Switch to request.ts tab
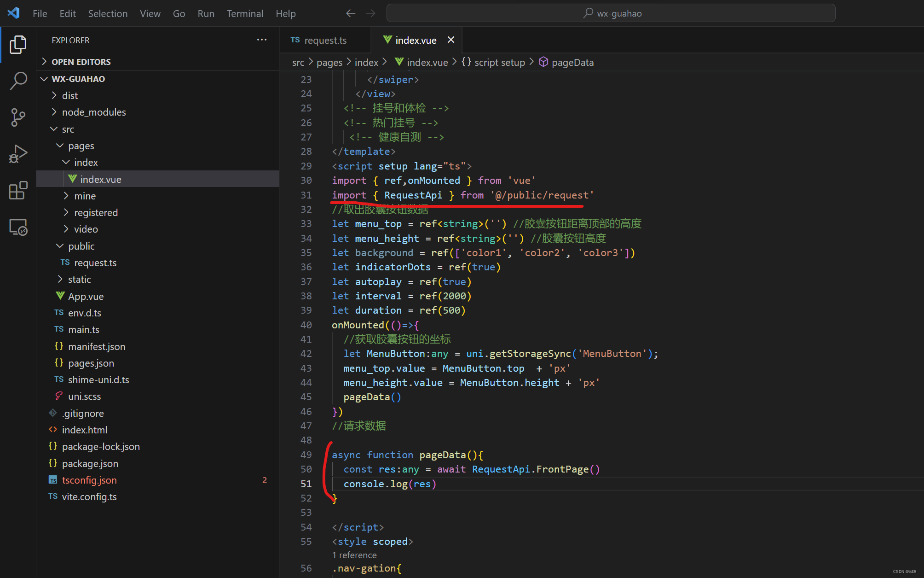Screen dimensions: 924x578 (x=325, y=40)
